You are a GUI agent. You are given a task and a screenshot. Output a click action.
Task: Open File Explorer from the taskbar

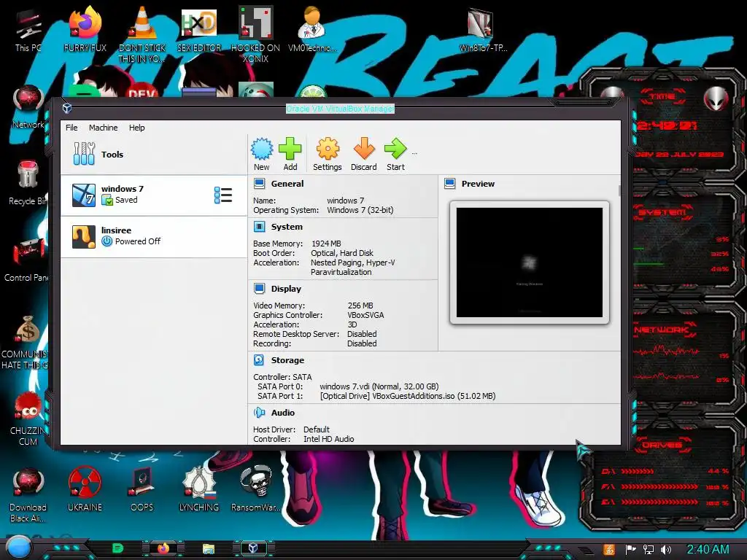click(208, 548)
